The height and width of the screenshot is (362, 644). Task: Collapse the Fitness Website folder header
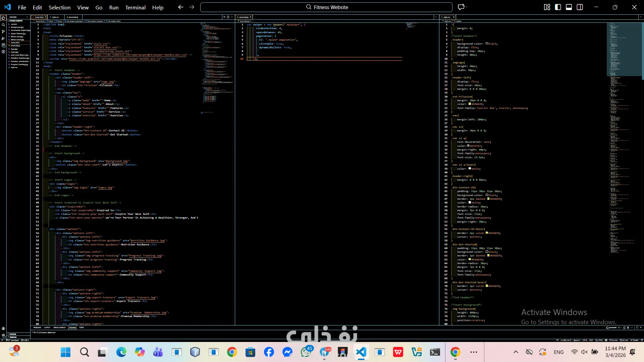click(16, 21)
